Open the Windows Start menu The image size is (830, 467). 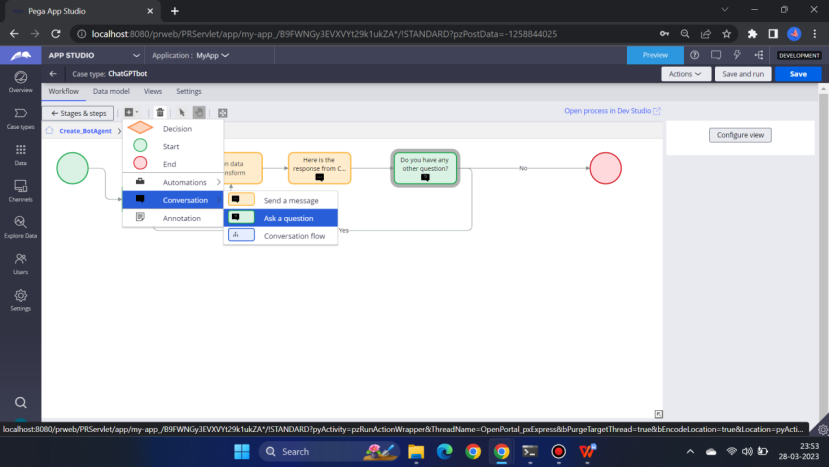tap(242, 452)
